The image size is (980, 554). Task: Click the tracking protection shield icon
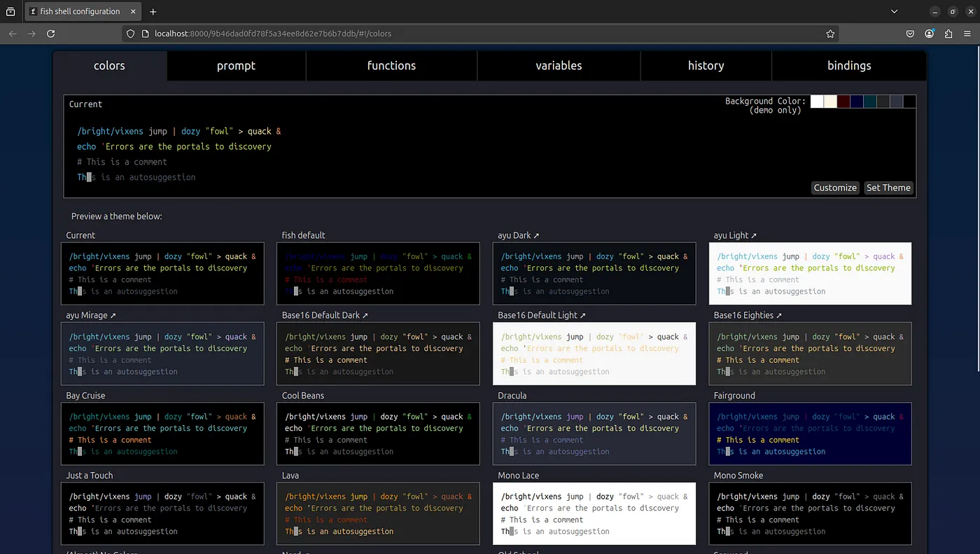(x=130, y=34)
